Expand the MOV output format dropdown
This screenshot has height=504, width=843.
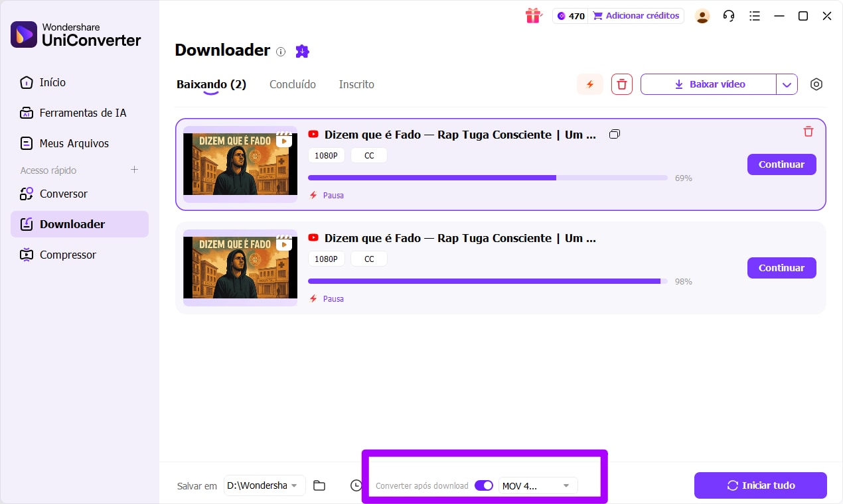(566, 485)
